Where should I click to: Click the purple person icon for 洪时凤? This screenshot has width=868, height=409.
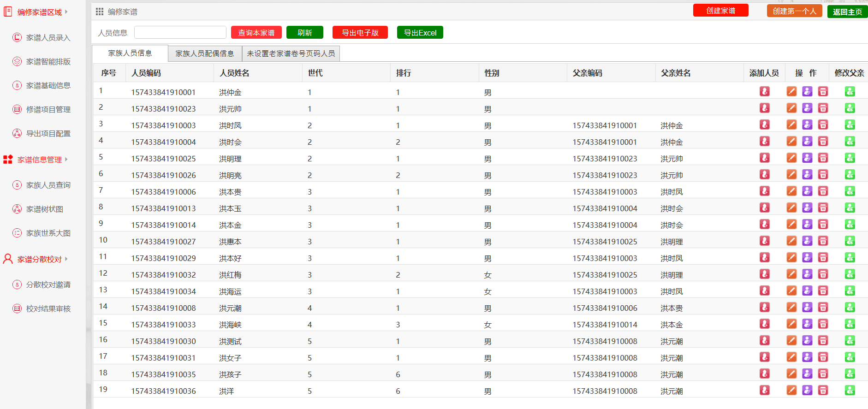pos(807,124)
